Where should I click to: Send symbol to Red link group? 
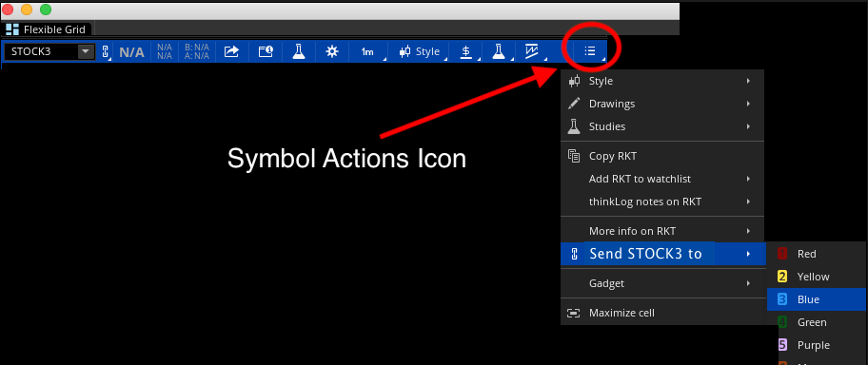[817, 254]
